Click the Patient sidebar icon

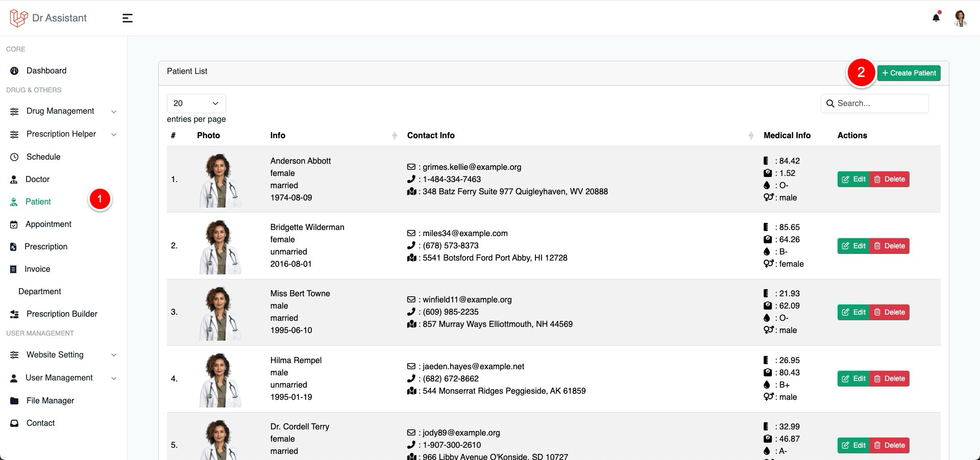click(x=14, y=202)
